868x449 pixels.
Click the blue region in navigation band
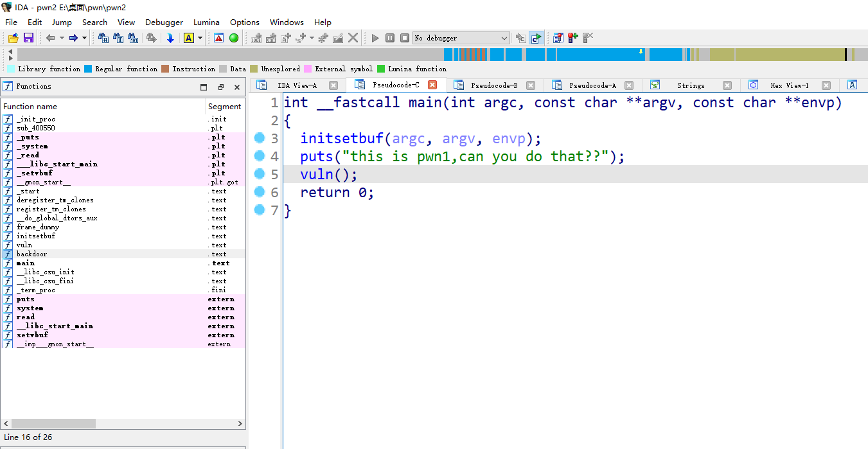coord(598,55)
